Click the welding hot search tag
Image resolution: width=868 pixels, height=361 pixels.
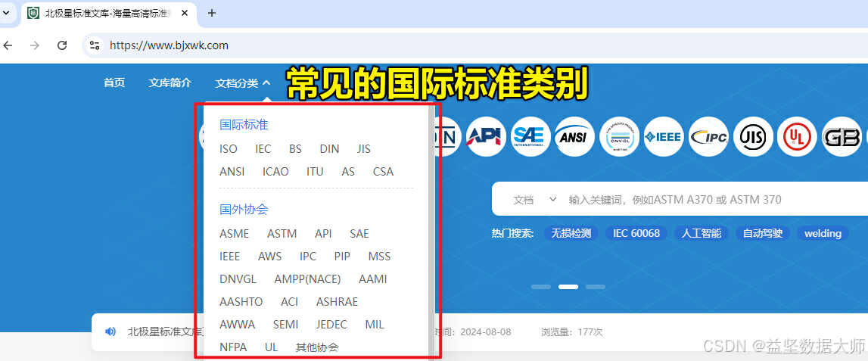coord(823,233)
